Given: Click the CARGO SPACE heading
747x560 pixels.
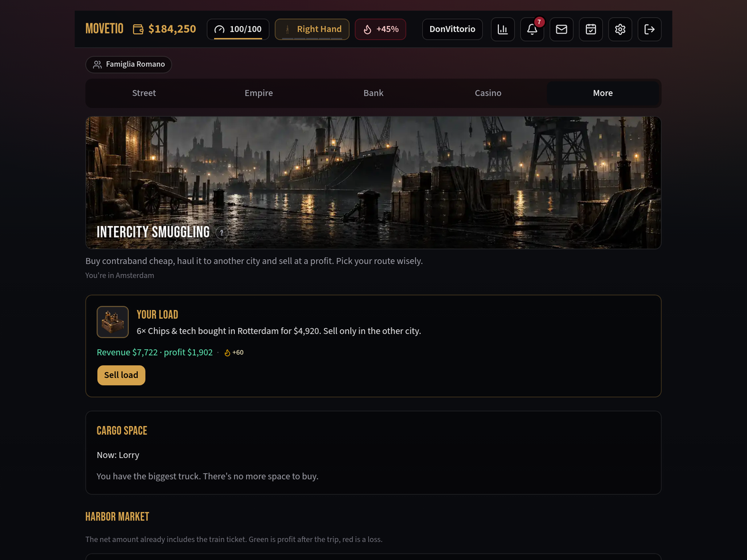Looking at the screenshot, I should 122,431.
